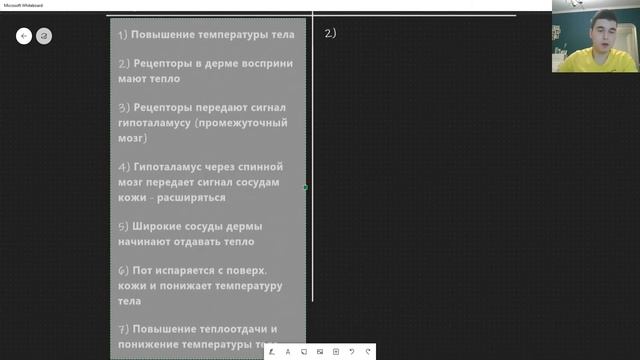Go back with the arrow button
Screen dimensions: 640x360
click(x=24, y=36)
